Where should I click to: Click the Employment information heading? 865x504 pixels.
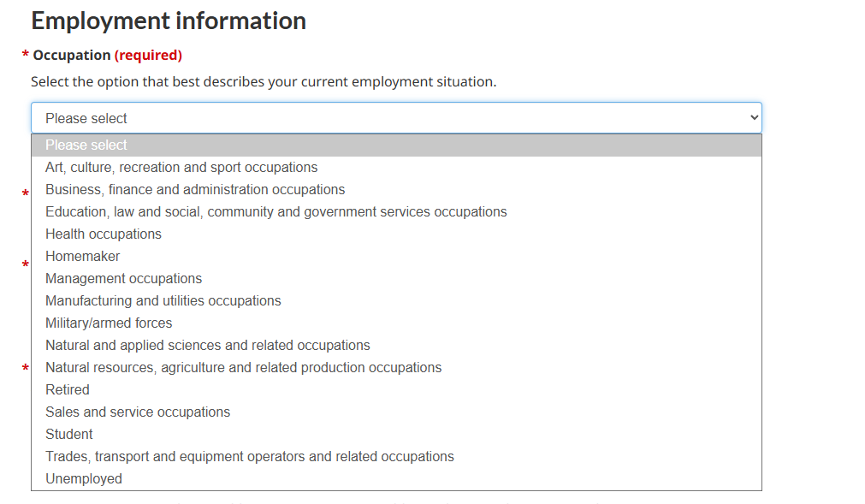(169, 21)
